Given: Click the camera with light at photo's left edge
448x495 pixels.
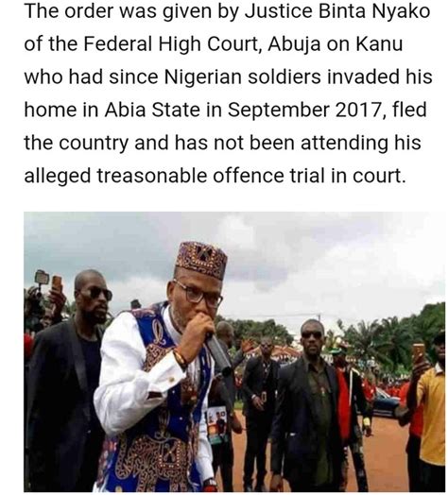Looking at the screenshot, I should [x=42, y=279].
